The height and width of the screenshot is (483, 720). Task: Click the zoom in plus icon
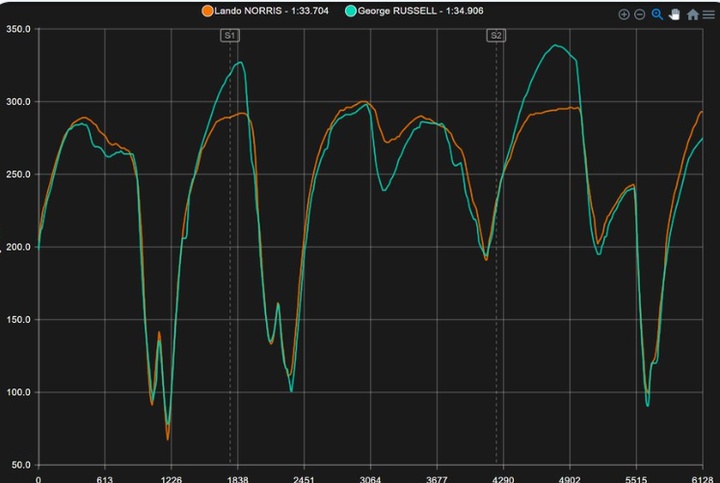(x=624, y=15)
